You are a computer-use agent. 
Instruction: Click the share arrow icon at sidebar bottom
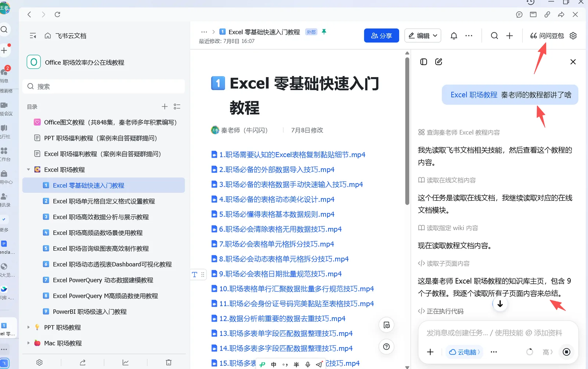[83, 362]
